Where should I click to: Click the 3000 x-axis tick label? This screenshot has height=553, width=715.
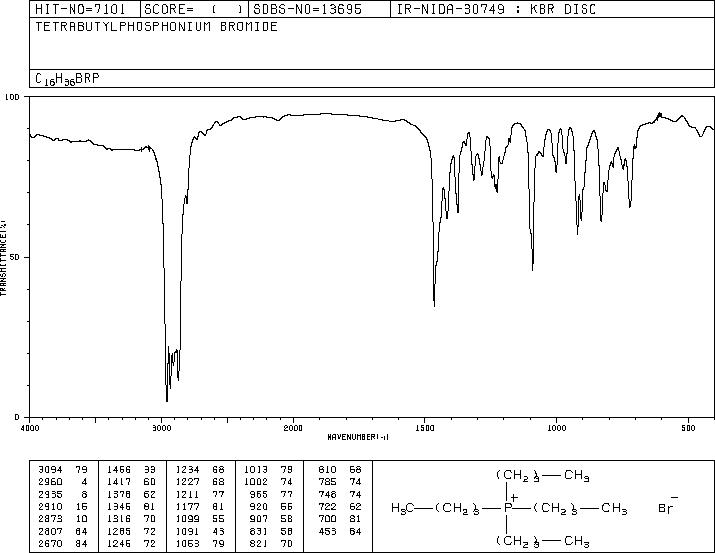click(161, 428)
